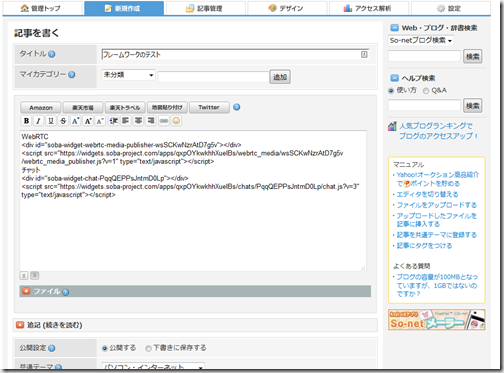Open help next to the Twitter button
Image resolution: width=504 pixels, height=373 pixels.
click(236, 107)
